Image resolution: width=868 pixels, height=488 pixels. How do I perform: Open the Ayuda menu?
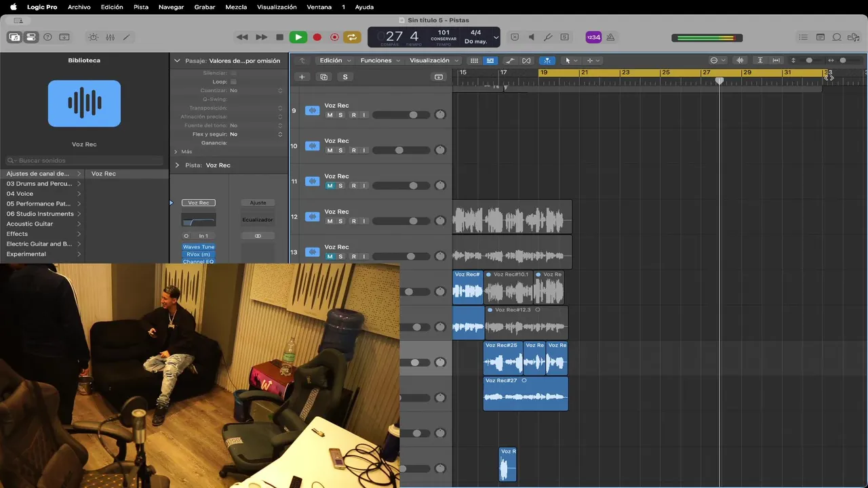364,7
